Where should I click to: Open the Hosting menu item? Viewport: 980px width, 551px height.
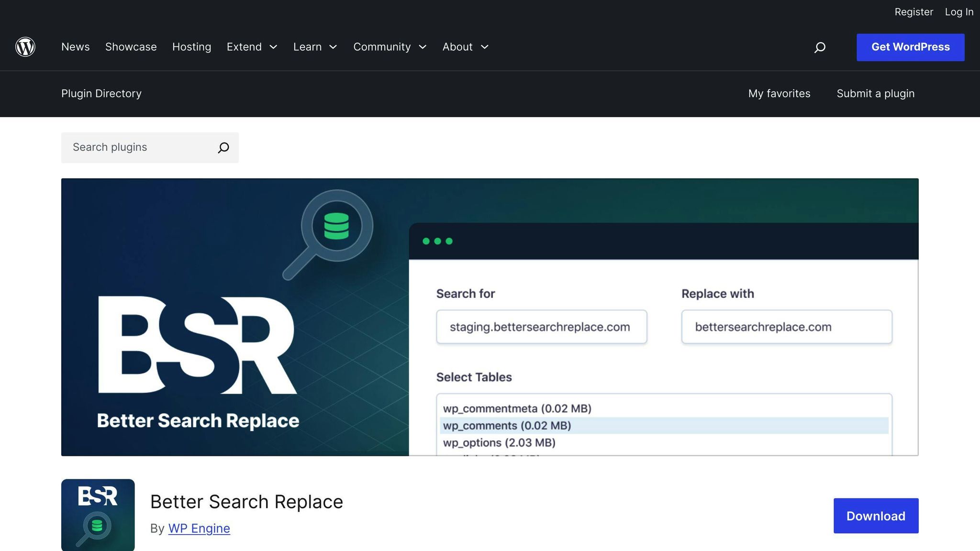(x=192, y=47)
